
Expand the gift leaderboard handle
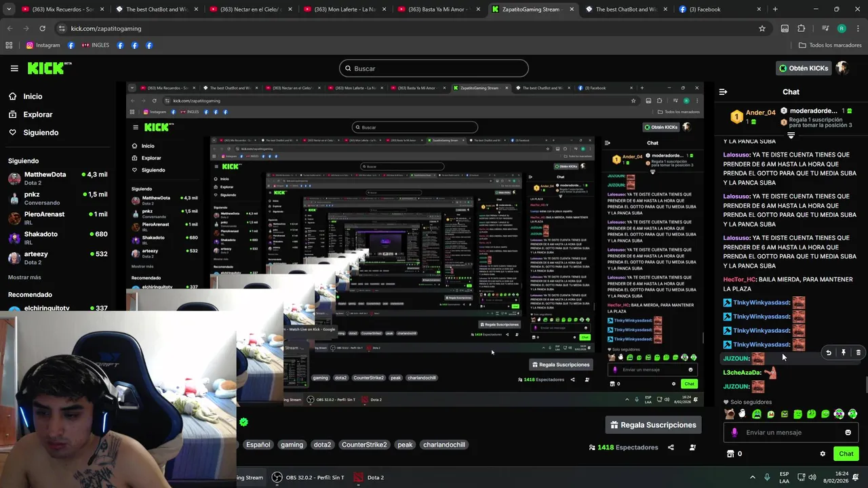coord(791,136)
